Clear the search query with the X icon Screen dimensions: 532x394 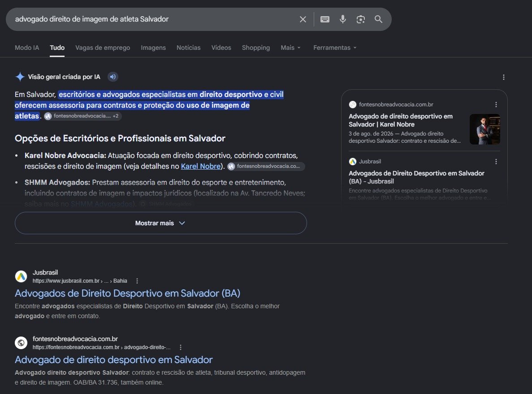point(303,19)
